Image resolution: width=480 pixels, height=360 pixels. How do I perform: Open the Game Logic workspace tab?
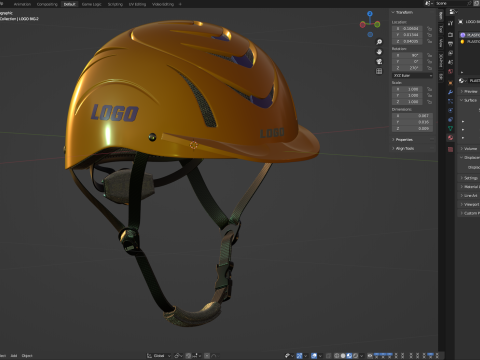pos(91,4)
